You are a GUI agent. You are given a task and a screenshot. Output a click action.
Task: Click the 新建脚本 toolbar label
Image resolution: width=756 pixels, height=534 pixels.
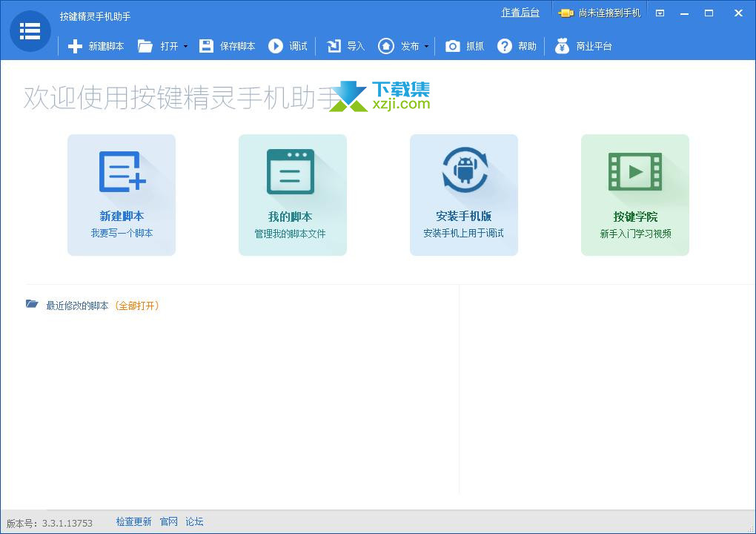[x=106, y=46]
